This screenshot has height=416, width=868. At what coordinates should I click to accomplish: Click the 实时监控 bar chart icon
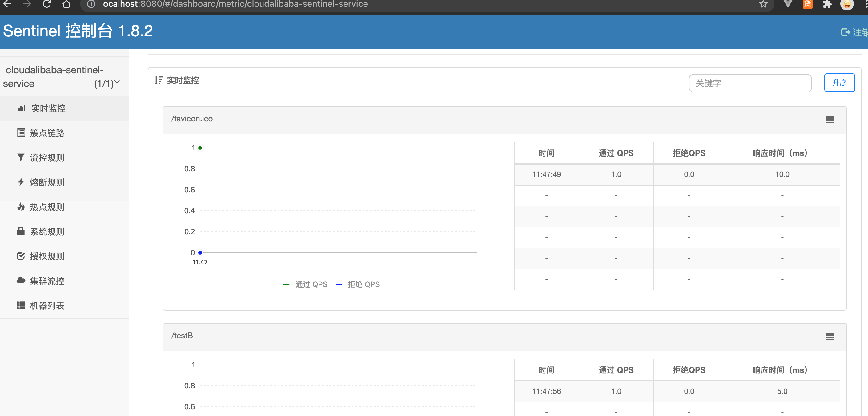[x=21, y=108]
